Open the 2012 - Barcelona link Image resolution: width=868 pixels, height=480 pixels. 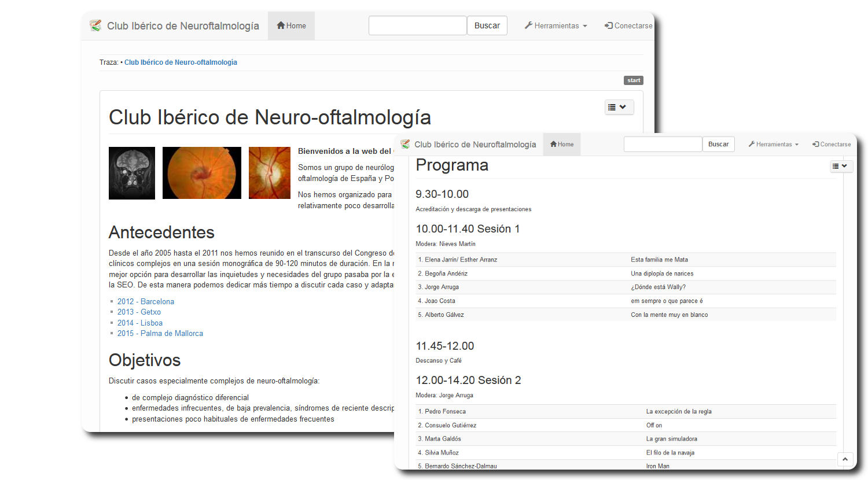pos(146,301)
